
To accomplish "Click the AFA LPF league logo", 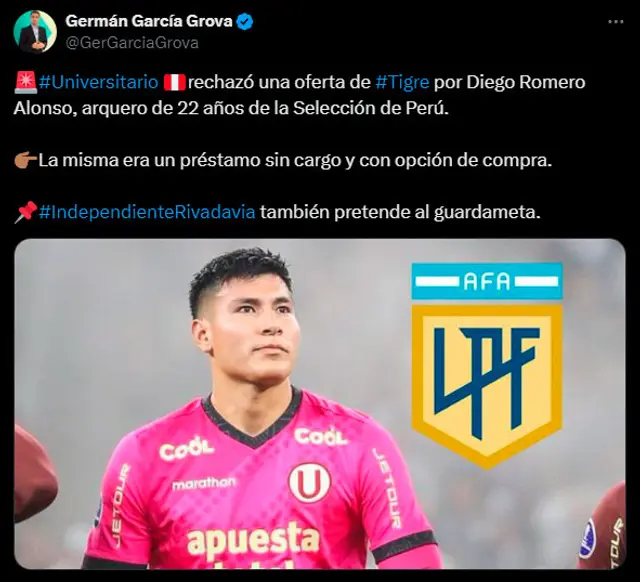I will coord(487,364).
